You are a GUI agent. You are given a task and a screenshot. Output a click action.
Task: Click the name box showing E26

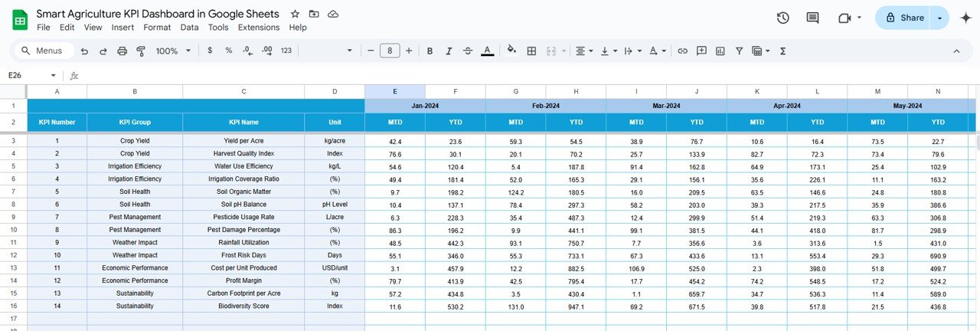(32, 75)
